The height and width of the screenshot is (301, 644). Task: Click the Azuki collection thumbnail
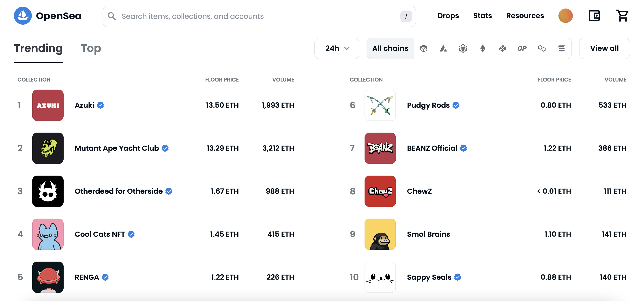click(x=48, y=105)
